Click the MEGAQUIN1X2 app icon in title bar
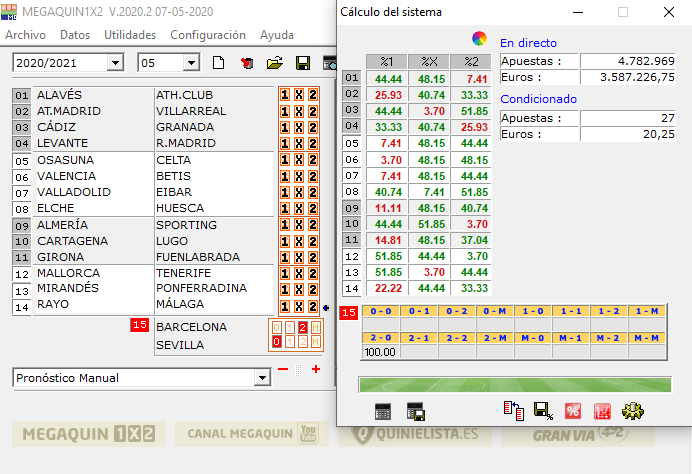Screen dimensions: 692x474 coord(9,11)
